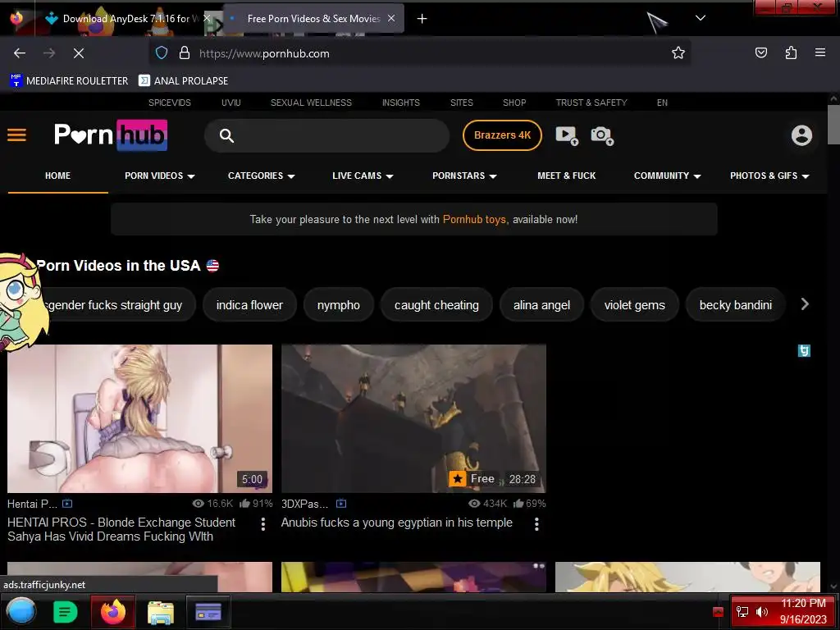840x630 pixels.
Task: Expand the PORN VIDEOS nav dropdown
Action: click(x=160, y=176)
